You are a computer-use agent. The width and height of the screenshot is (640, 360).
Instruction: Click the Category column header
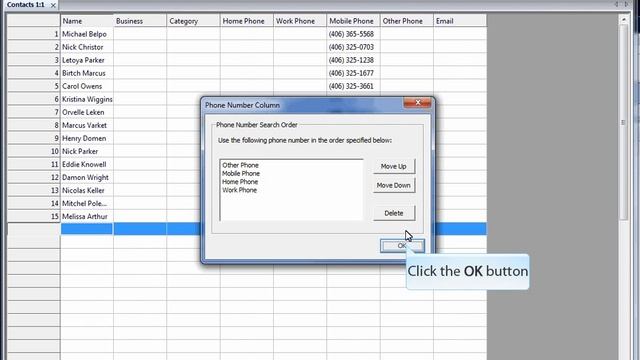(x=193, y=21)
